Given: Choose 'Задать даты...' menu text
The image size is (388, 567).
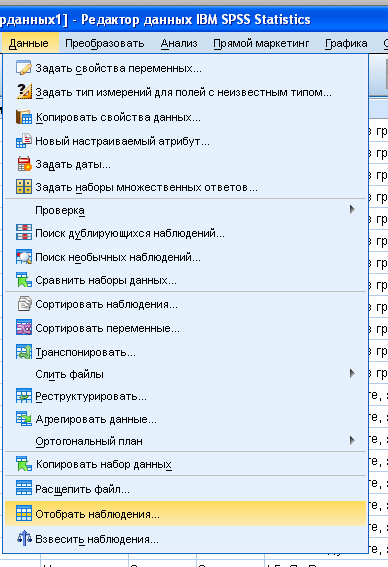Looking at the screenshot, I should (x=73, y=165).
